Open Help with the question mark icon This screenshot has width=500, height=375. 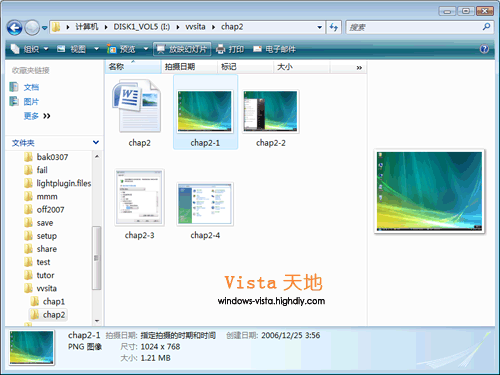[x=484, y=49]
